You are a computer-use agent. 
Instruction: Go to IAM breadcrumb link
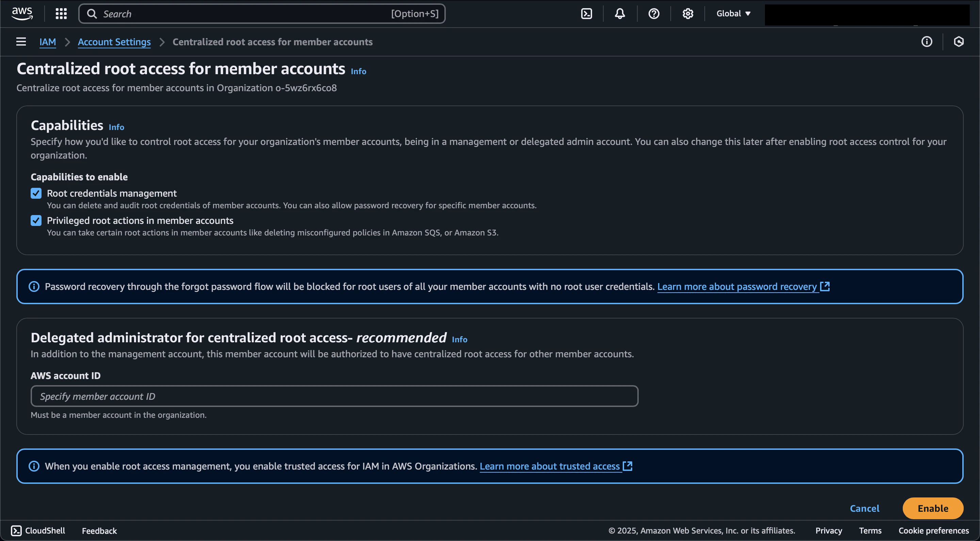tap(48, 42)
